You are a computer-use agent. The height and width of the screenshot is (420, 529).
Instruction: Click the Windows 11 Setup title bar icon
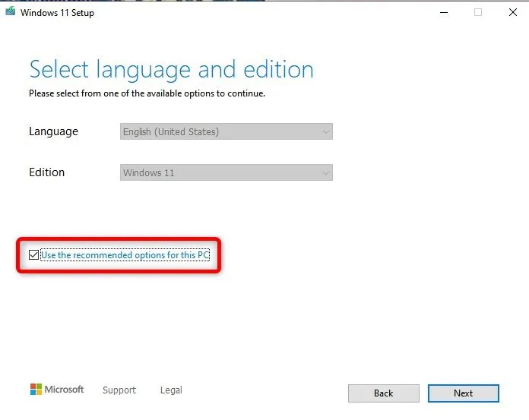(x=11, y=11)
